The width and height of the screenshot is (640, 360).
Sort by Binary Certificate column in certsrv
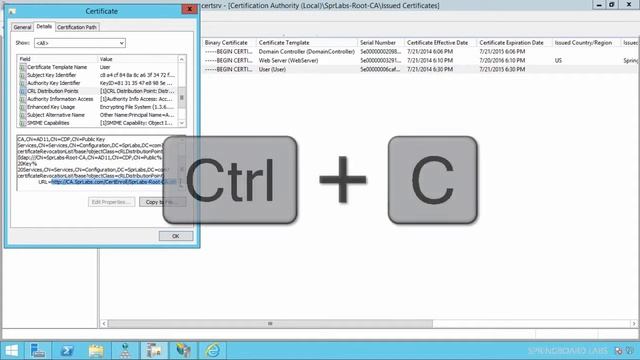coord(229,42)
